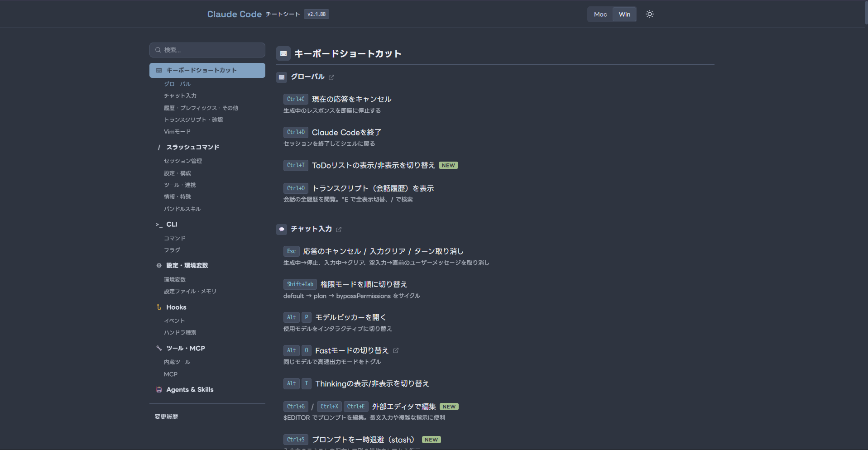Click the wrench icon beside ツール・MCP

[158, 348]
